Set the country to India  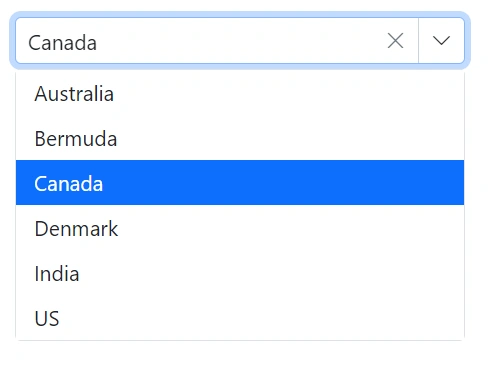click(240, 273)
